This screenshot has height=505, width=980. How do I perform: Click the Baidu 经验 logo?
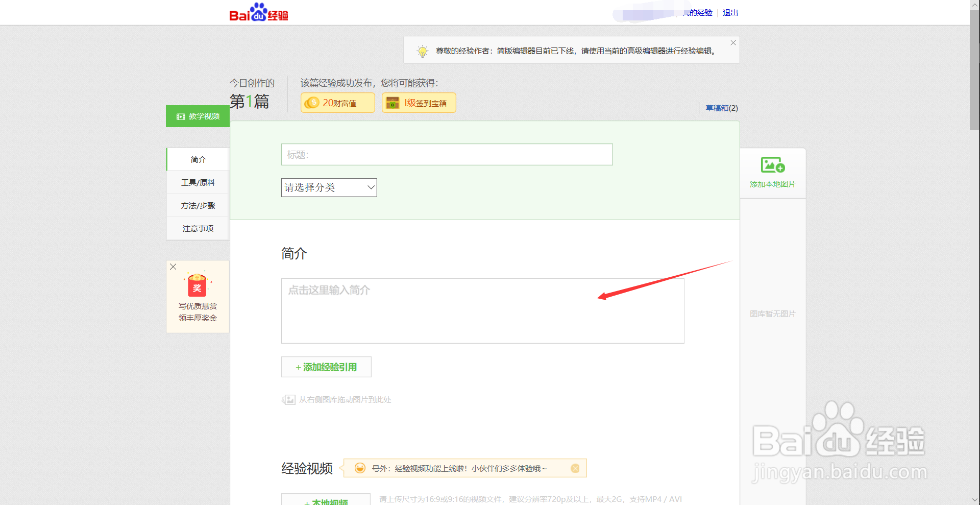click(258, 12)
